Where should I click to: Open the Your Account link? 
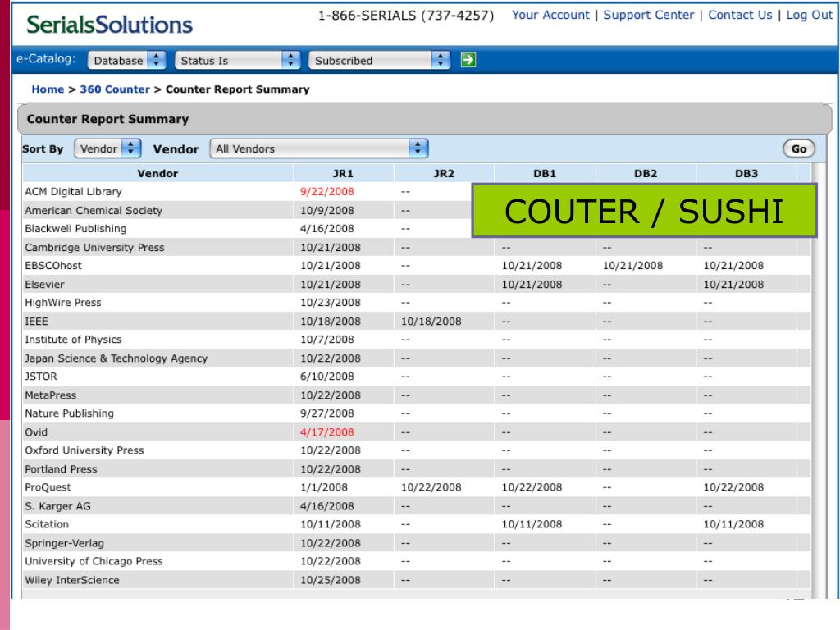[550, 15]
